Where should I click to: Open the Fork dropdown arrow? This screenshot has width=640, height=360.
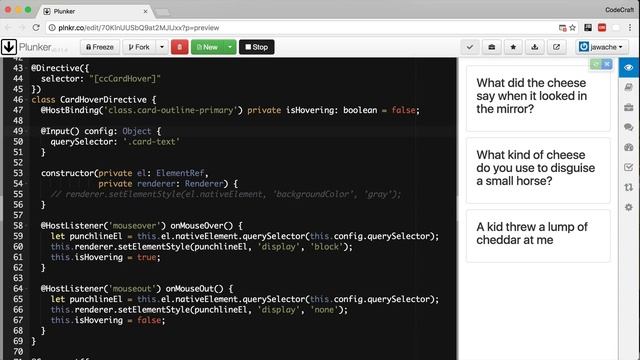(162, 47)
